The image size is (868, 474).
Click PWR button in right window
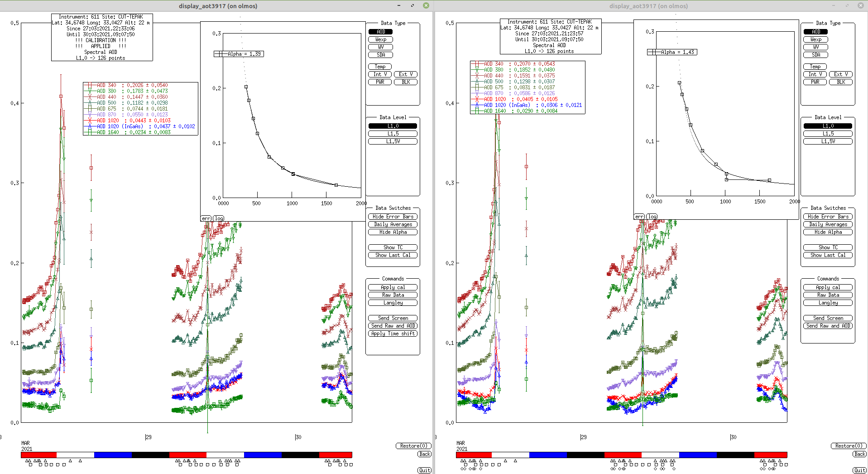[815, 82]
